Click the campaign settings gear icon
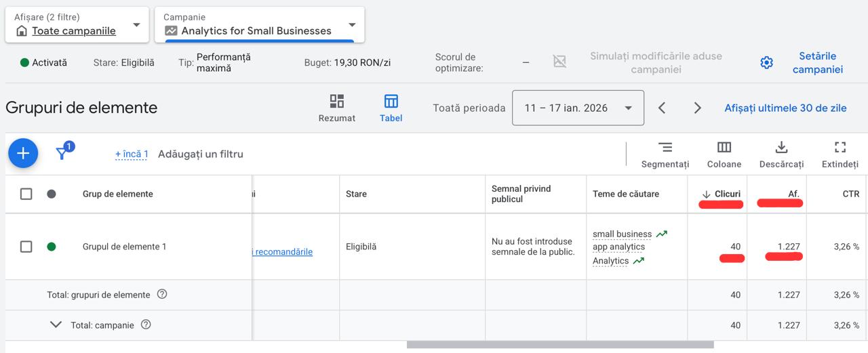The height and width of the screenshot is (353, 868). [x=766, y=63]
